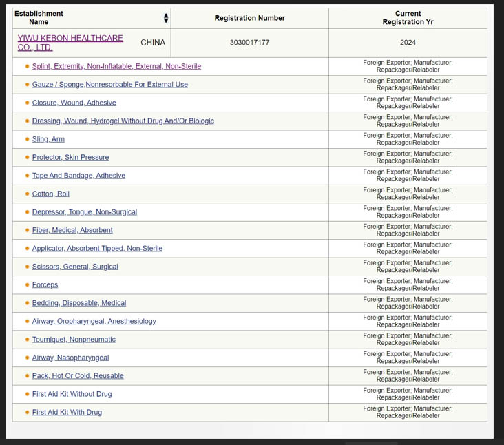
Task: Open YIWU KEBON HEALTHCARE CO., LTD. link
Action: (x=70, y=43)
